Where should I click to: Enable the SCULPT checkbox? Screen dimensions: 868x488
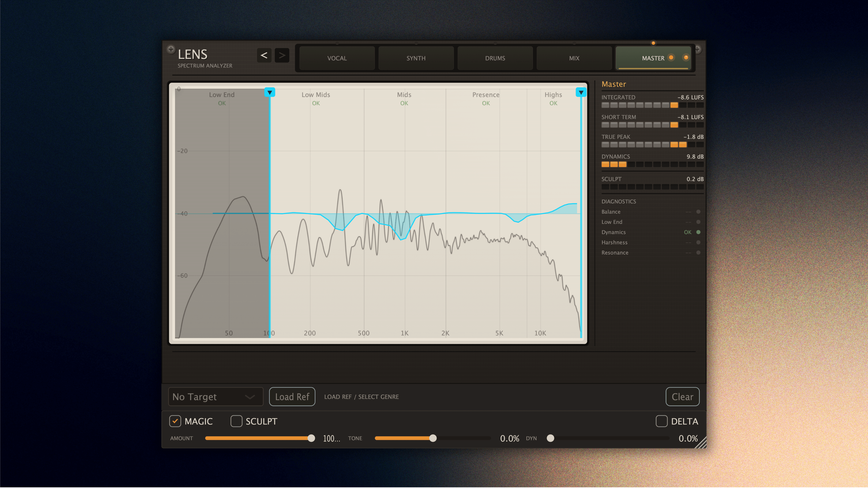pyautogui.click(x=236, y=421)
